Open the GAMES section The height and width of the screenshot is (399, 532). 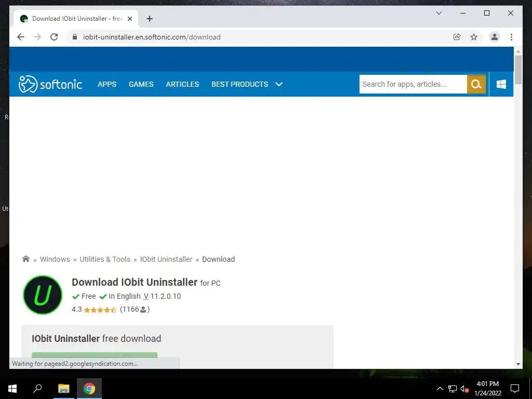coord(141,84)
